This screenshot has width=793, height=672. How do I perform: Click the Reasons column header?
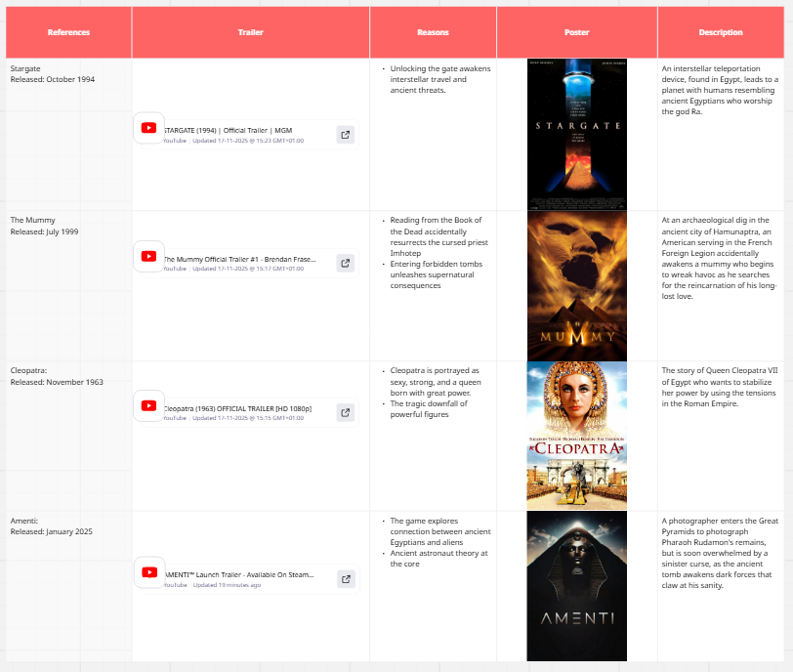click(x=433, y=32)
